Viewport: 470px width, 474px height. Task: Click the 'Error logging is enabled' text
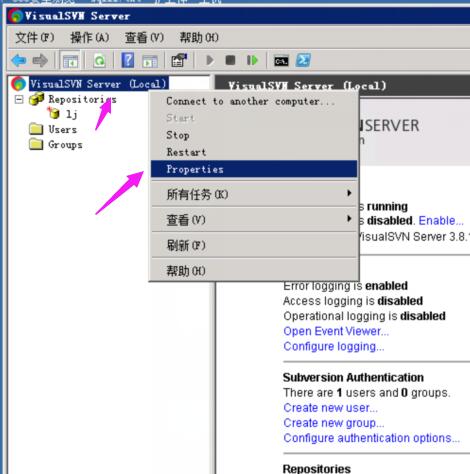pyautogui.click(x=346, y=286)
